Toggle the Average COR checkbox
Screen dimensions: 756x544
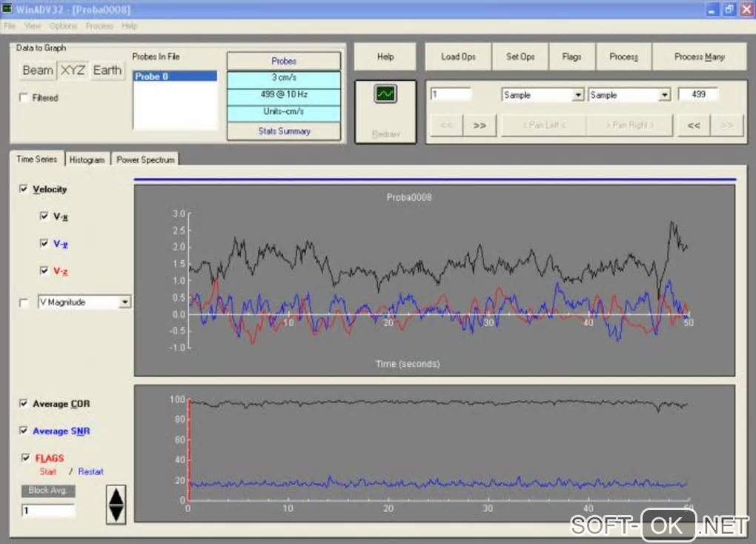(x=24, y=404)
